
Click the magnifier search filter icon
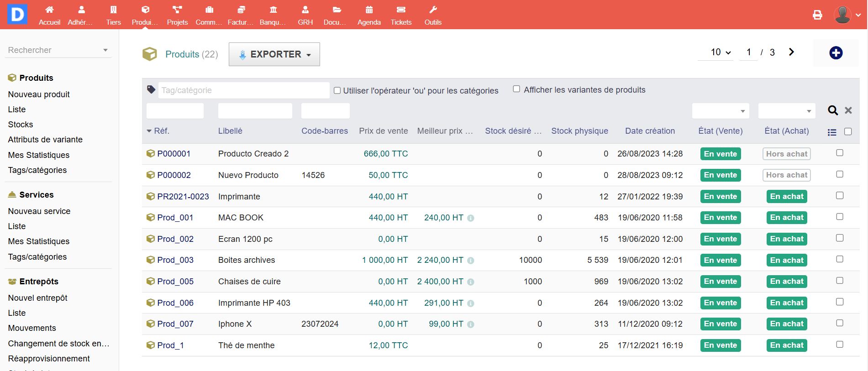833,110
